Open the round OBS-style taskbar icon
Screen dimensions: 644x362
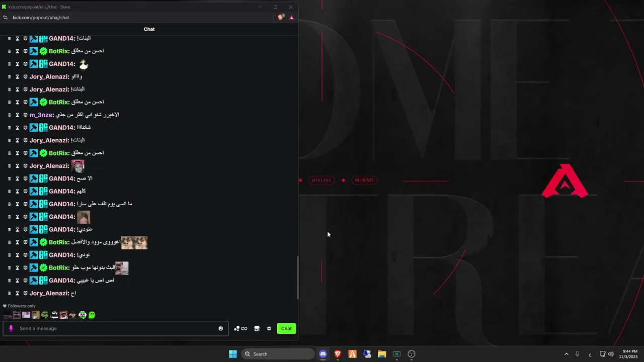pos(412,354)
